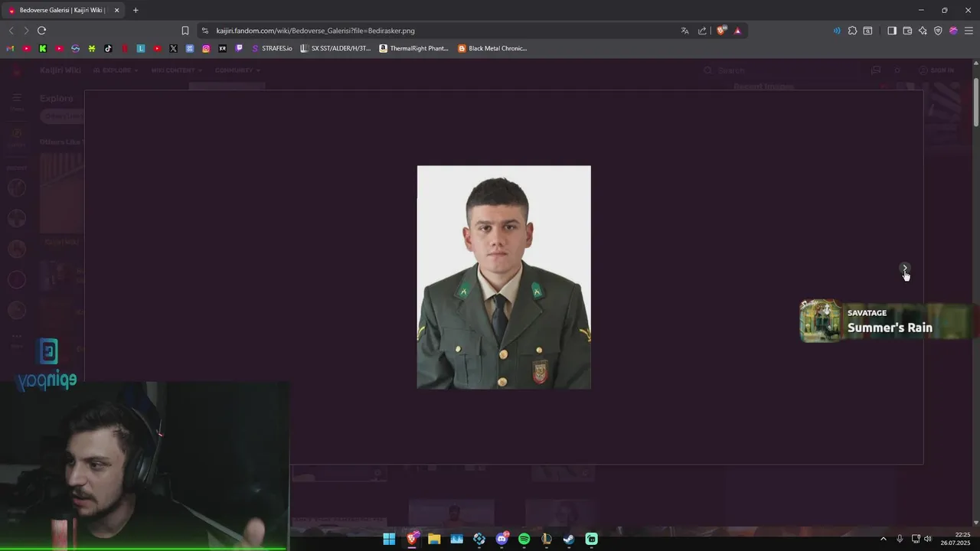Open File Explorer from taskbar
The image size is (980, 551).
[x=434, y=539]
